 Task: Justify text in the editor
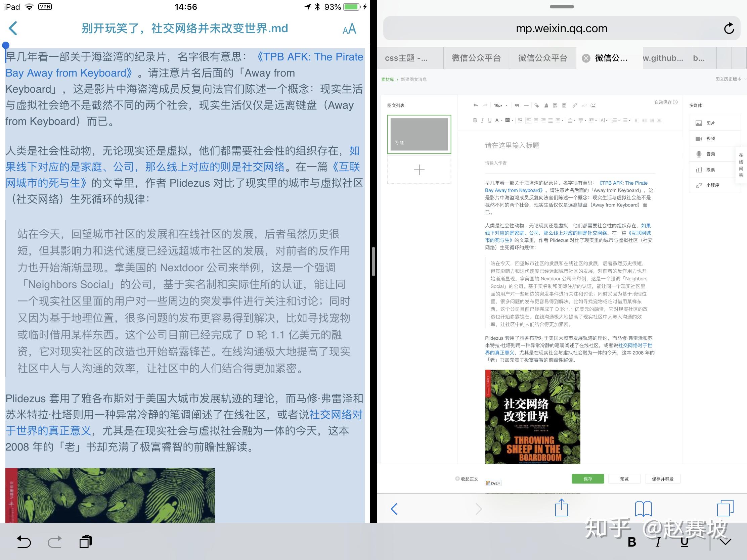[551, 121]
